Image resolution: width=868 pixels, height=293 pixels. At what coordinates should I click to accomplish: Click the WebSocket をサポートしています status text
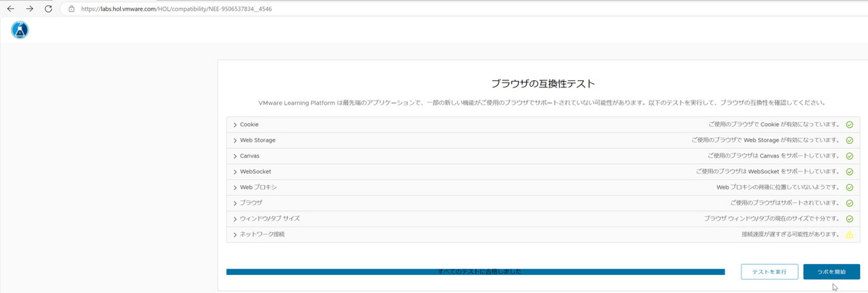(x=767, y=171)
